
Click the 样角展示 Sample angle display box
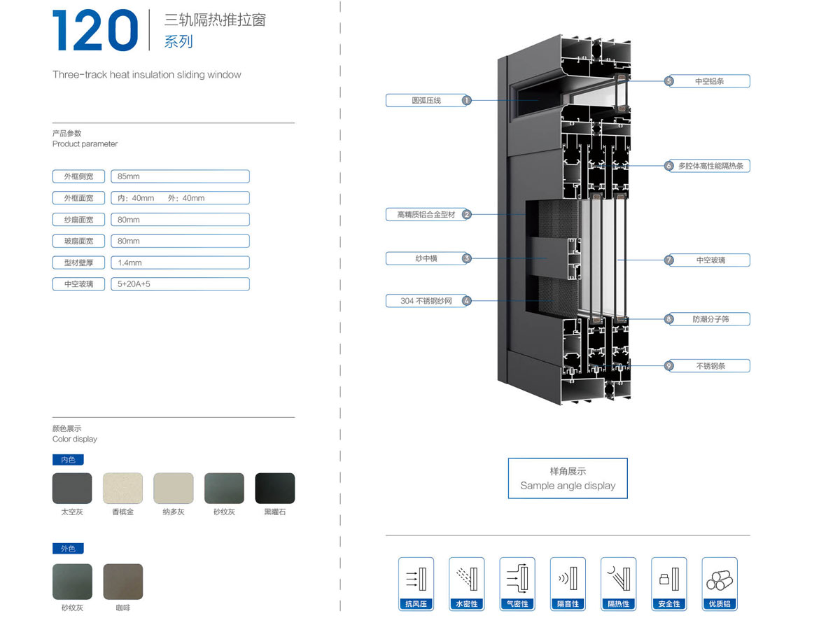tap(568, 478)
